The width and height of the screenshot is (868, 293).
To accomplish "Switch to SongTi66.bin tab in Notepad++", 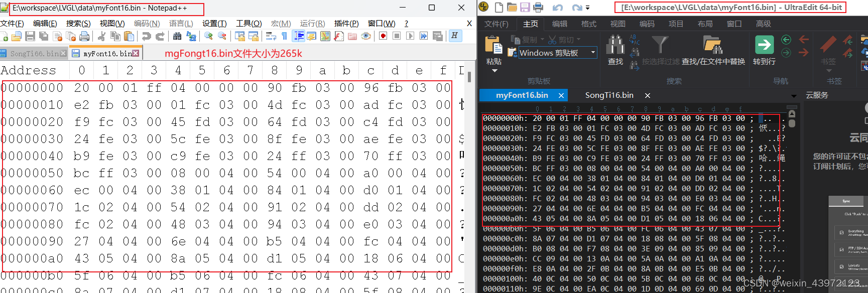I will 34,53.
